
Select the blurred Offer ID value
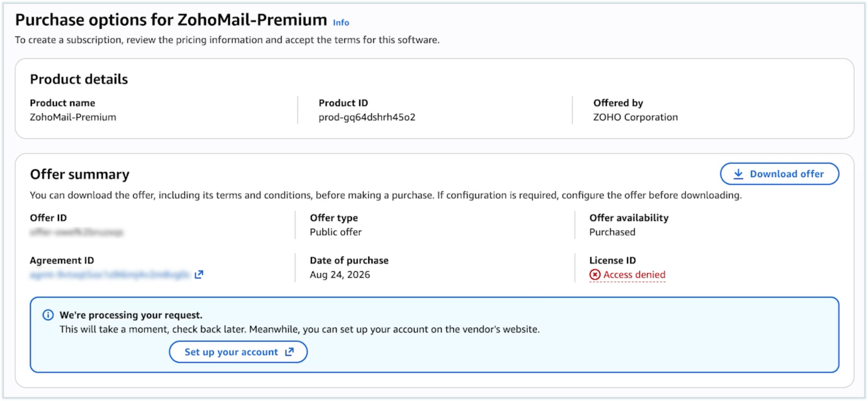(76, 232)
